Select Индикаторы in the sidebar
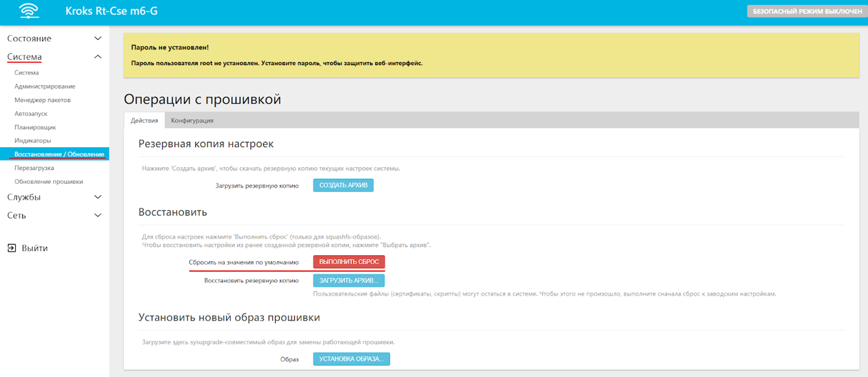868x377 pixels. coord(33,141)
